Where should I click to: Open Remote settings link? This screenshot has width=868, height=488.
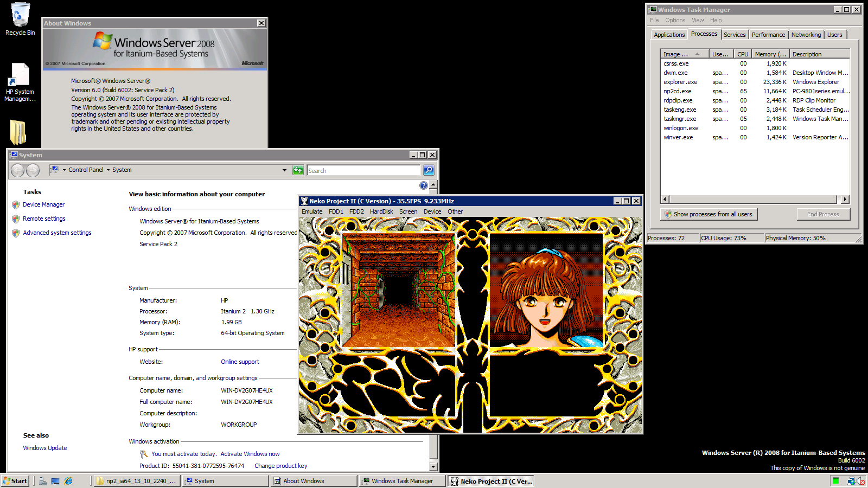point(44,219)
